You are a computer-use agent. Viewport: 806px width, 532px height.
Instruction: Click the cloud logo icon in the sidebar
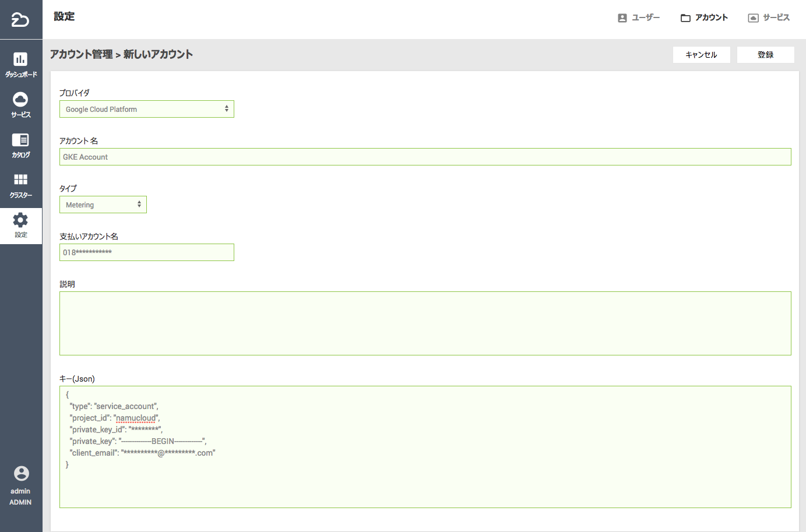pos(20,20)
